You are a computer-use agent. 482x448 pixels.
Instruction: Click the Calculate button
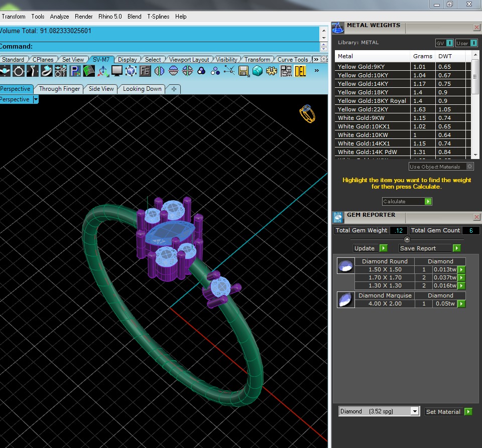[x=407, y=202]
